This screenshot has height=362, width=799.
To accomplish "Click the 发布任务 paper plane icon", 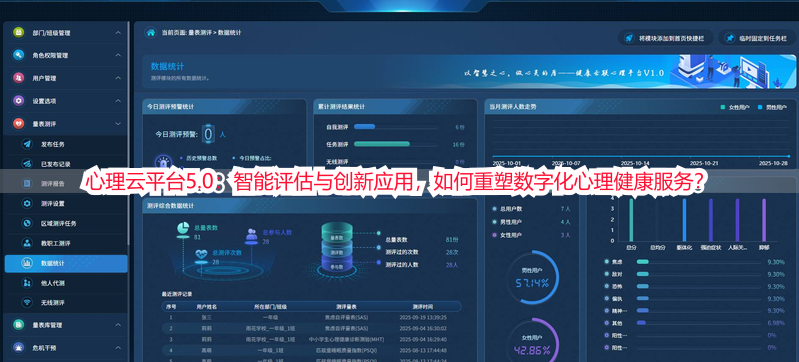I will (27, 144).
